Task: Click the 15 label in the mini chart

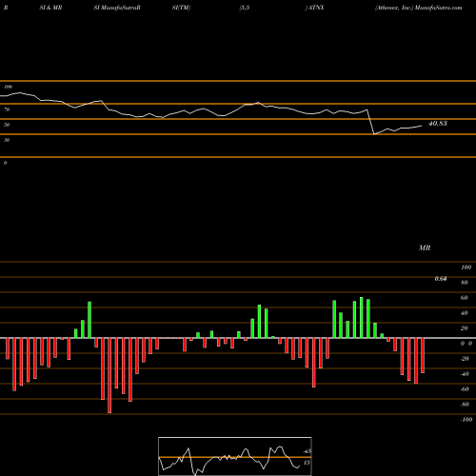Action: pyautogui.click(x=307, y=463)
